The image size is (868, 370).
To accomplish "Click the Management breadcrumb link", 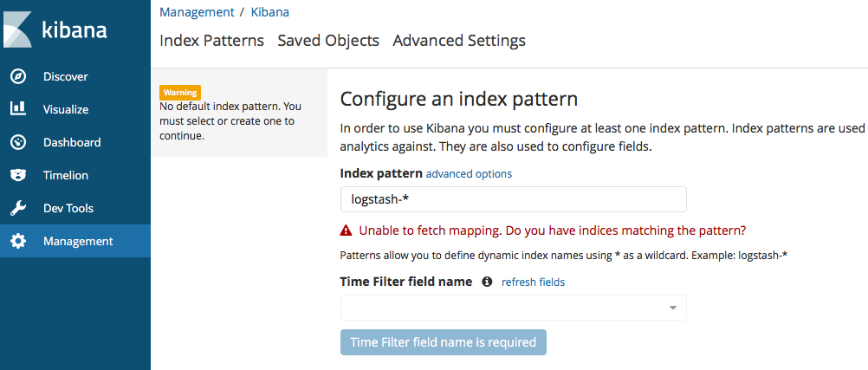I will coord(198,12).
